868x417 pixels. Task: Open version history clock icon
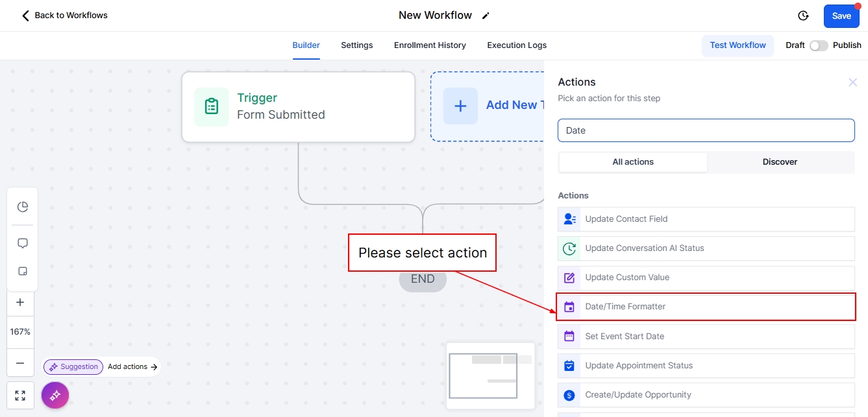click(x=803, y=16)
